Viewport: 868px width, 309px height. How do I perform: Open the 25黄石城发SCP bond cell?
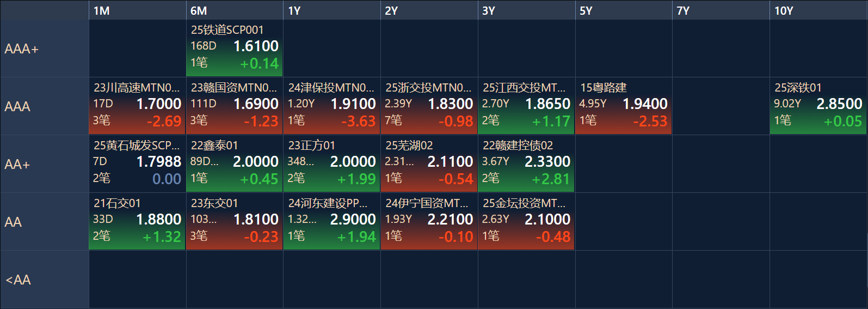pyautogui.click(x=137, y=164)
